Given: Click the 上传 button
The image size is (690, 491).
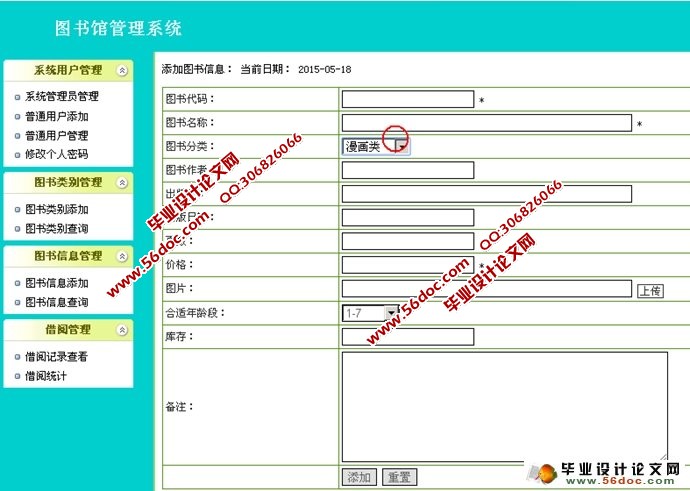Looking at the screenshot, I should 650,290.
